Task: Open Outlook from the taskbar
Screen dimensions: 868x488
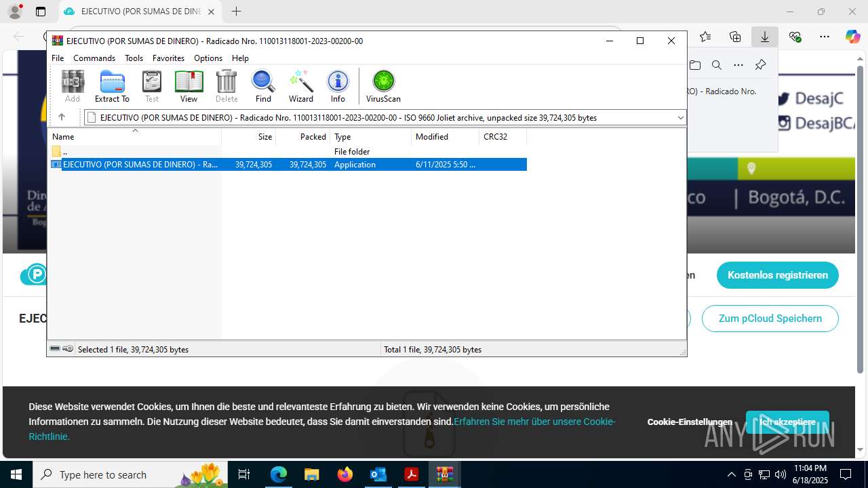Action: [378, 474]
